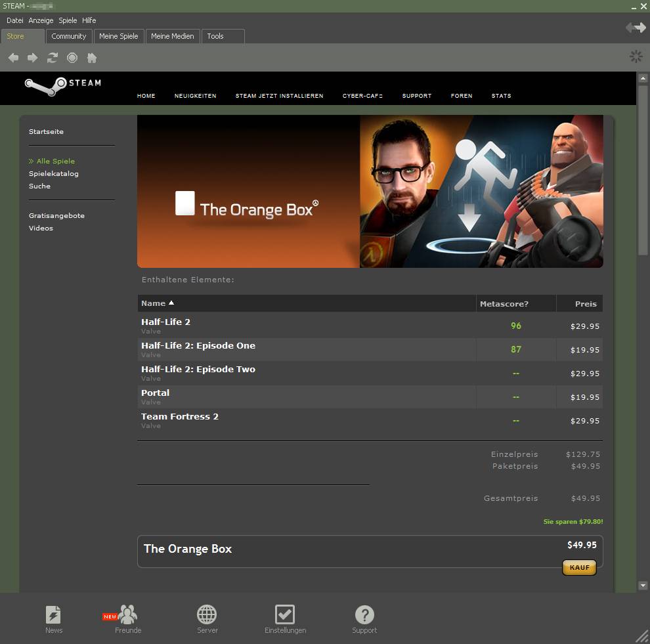The image size is (650, 644).
Task: Reload the page with the refresh icon
Action: [53, 58]
